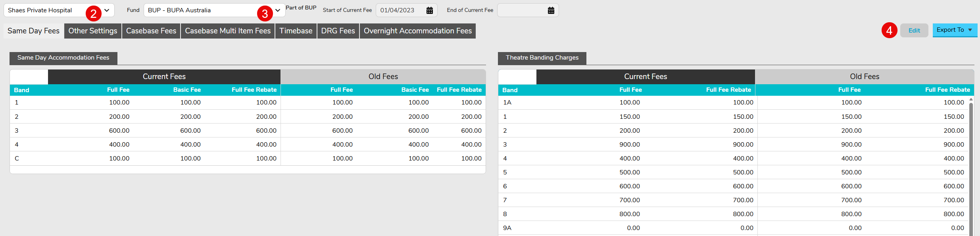Show the Overnight Accommodation Fees tab
The height and width of the screenshot is (236, 980).
417,31
